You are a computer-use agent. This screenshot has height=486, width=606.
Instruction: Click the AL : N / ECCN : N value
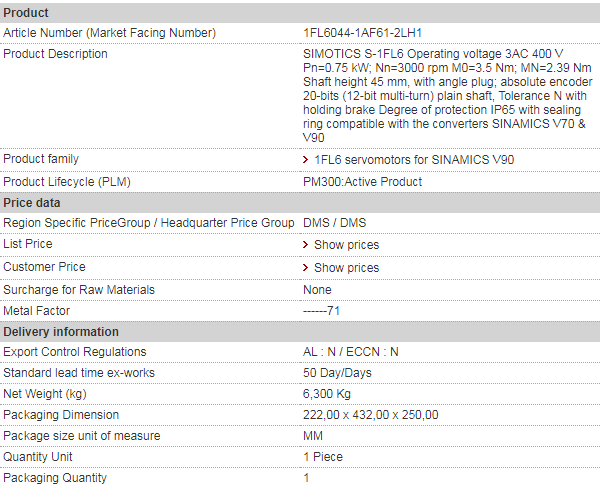(x=351, y=352)
